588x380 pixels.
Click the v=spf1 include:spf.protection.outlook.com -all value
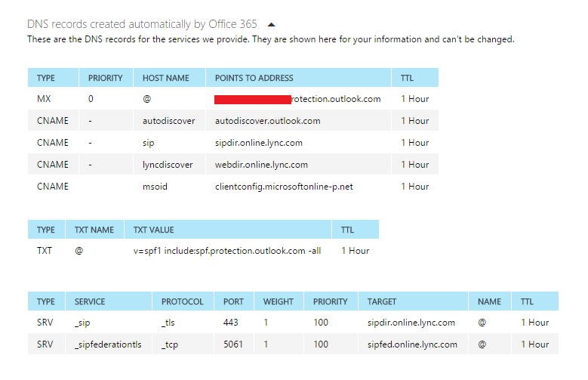pos(227,251)
